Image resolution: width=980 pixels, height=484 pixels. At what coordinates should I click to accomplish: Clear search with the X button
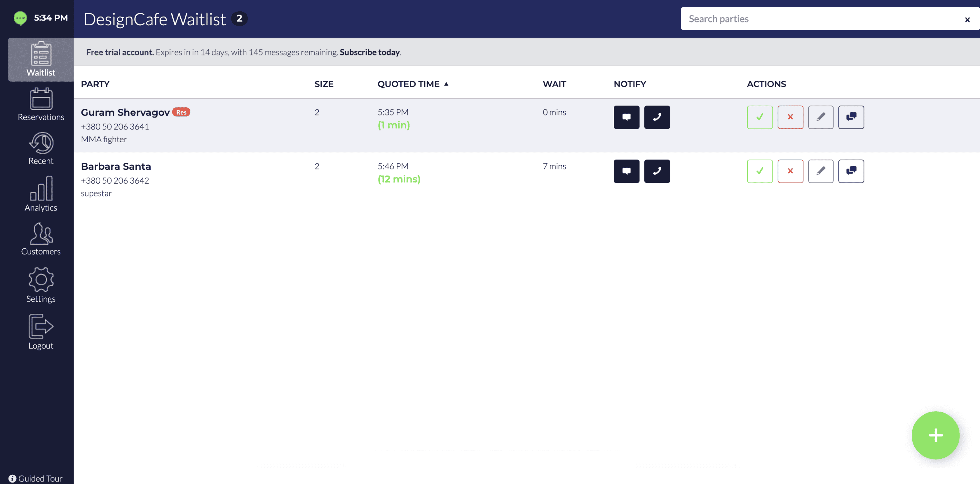tap(967, 20)
